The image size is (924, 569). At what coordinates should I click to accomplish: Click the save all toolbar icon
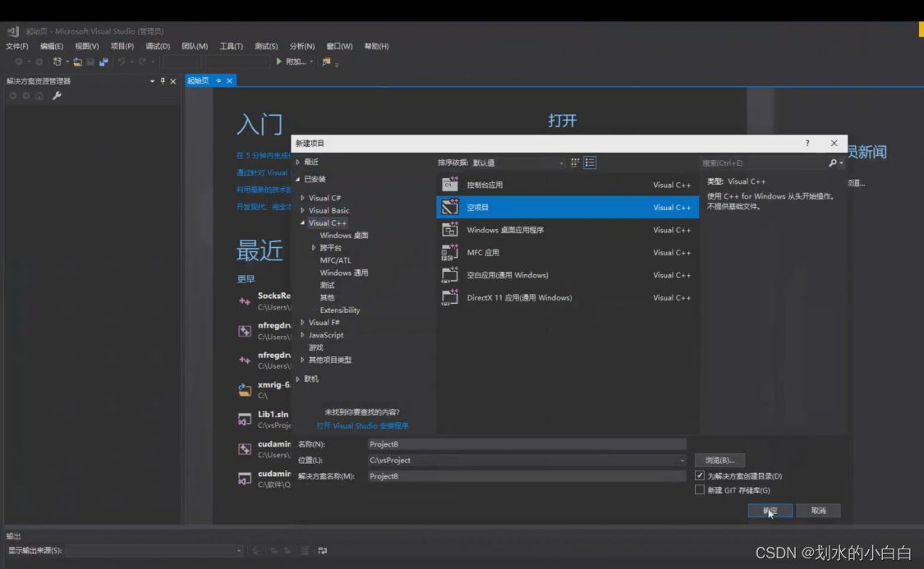[103, 62]
